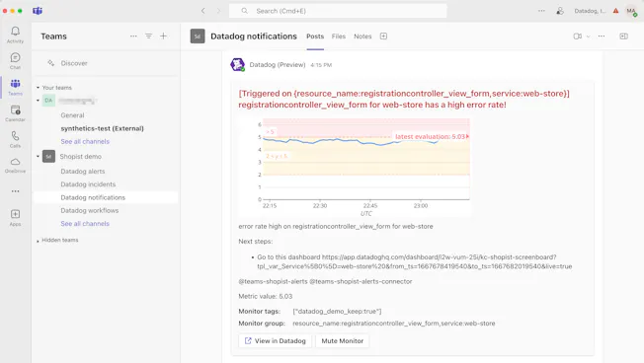The width and height of the screenshot is (644, 363).
Task: Open more apps ellipsis in sidebar
Action: coord(15,191)
